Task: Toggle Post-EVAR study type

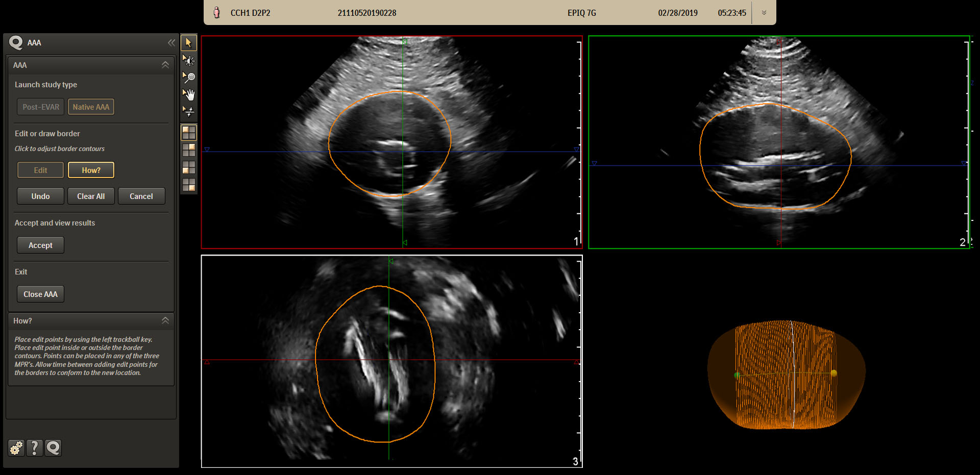Action: coord(41,107)
